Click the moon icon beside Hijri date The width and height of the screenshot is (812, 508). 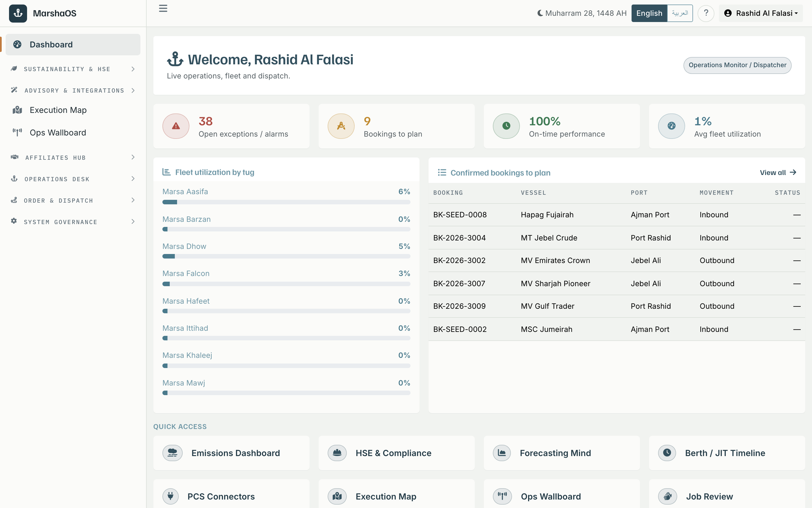pos(540,13)
